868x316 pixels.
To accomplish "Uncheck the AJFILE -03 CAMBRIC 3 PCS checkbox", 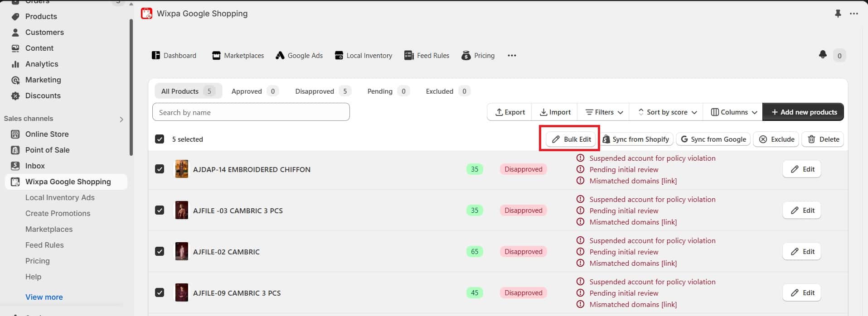I will (x=160, y=210).
